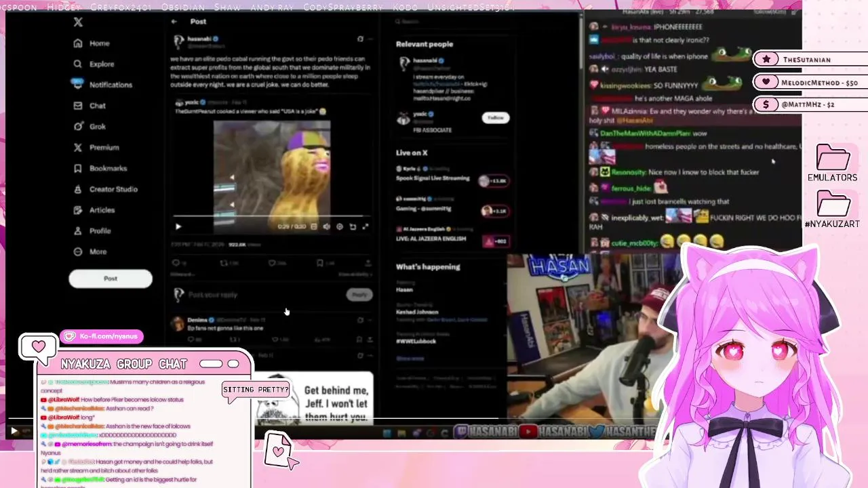Click the Grok icon on hasanabi's post
This screenshot has width=868, height=488.
pyautogui.click(x=360, y=39)
